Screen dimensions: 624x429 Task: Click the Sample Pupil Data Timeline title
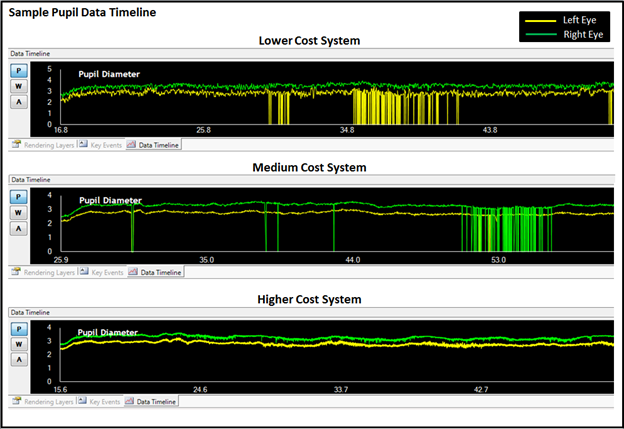pyautogui.click(x=82, y=12)
